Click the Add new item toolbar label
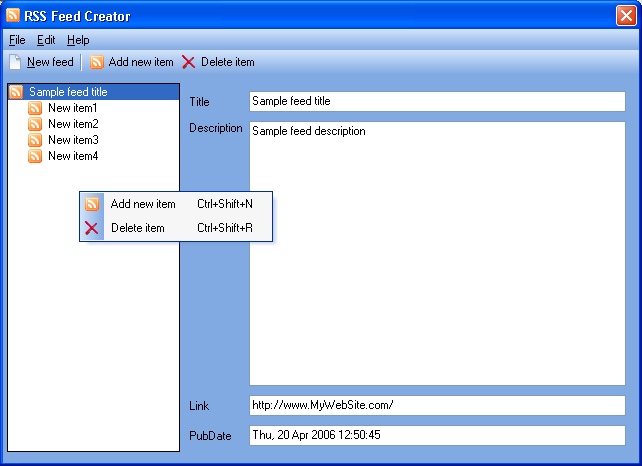642x466 pixels. pos(141,62)
